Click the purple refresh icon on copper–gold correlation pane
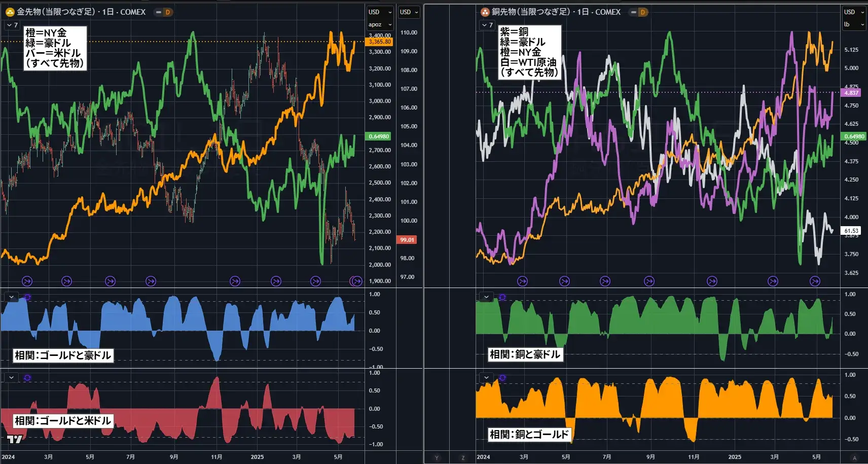Screen dimensions: 868x464 [x=502, y=378]
